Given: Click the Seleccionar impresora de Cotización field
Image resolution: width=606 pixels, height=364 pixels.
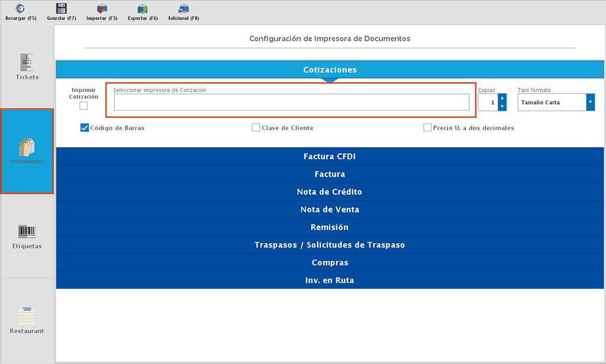Looking at the screenshot, I should 290,101.
